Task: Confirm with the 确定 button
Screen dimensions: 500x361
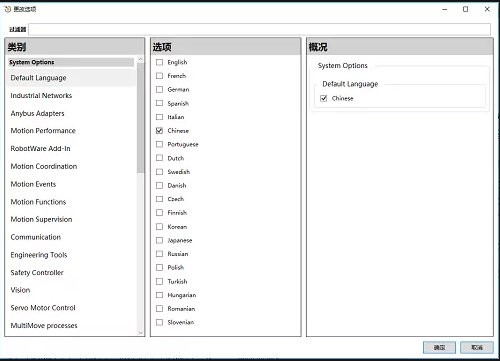Action: click(x=439, y=347)
